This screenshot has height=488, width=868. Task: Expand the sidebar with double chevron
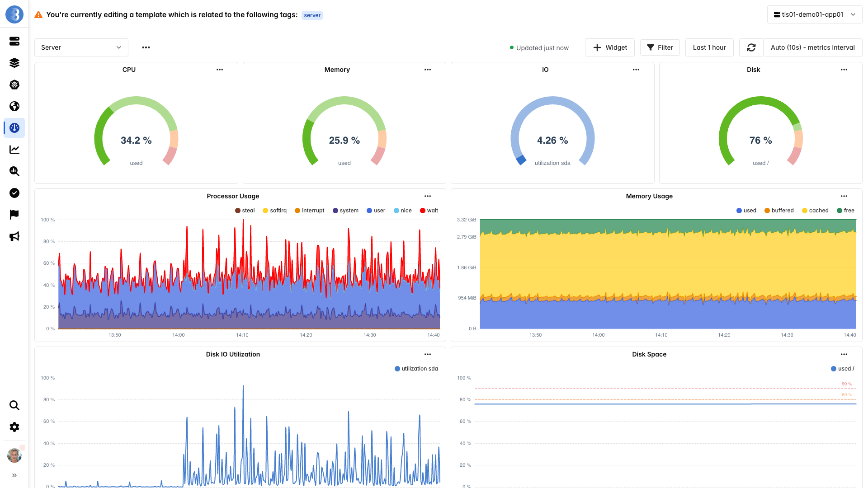[x=14, y=475]
